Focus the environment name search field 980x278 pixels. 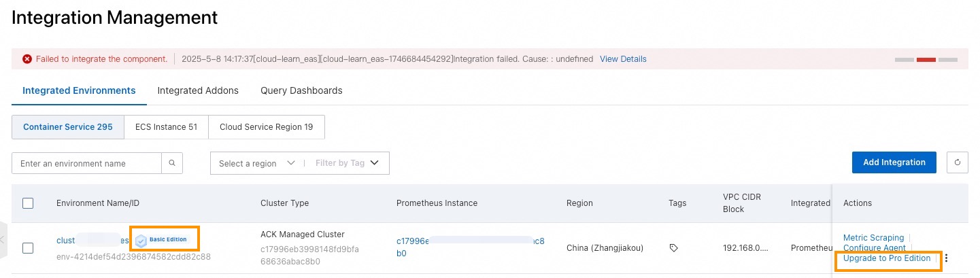click(x=86, y=163)
